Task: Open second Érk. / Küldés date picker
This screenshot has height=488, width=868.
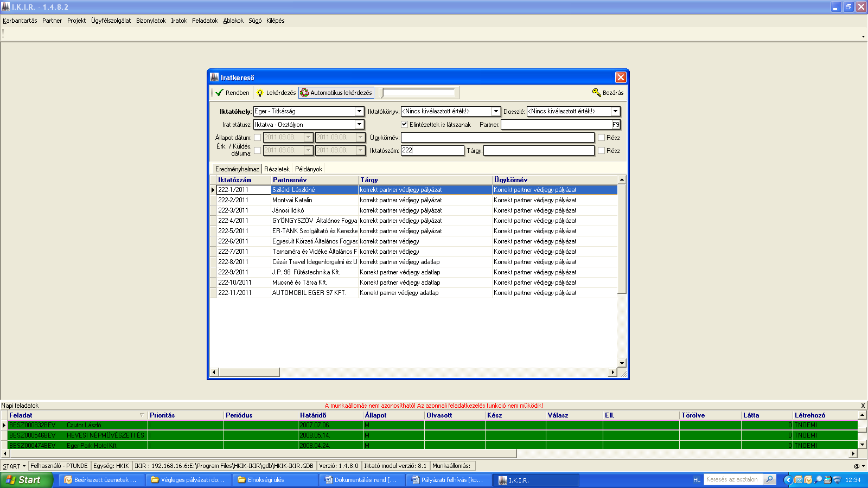Action: (x=360, y=150)
